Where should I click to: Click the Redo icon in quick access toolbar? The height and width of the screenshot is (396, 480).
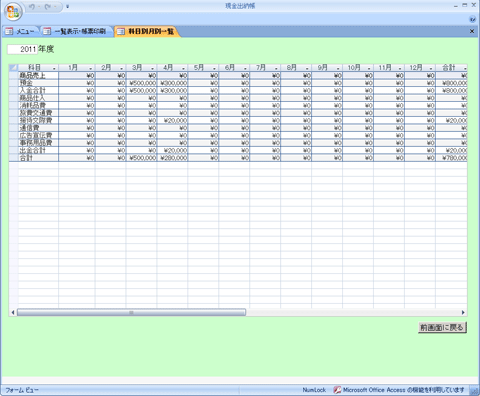point(47,6)
